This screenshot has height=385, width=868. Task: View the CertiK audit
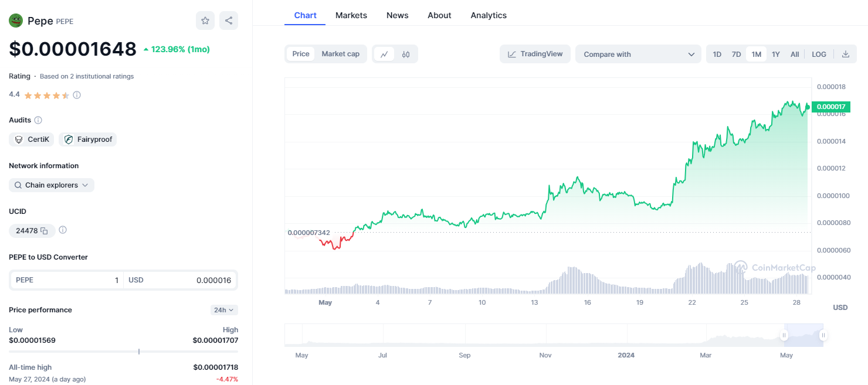(32, 139)
